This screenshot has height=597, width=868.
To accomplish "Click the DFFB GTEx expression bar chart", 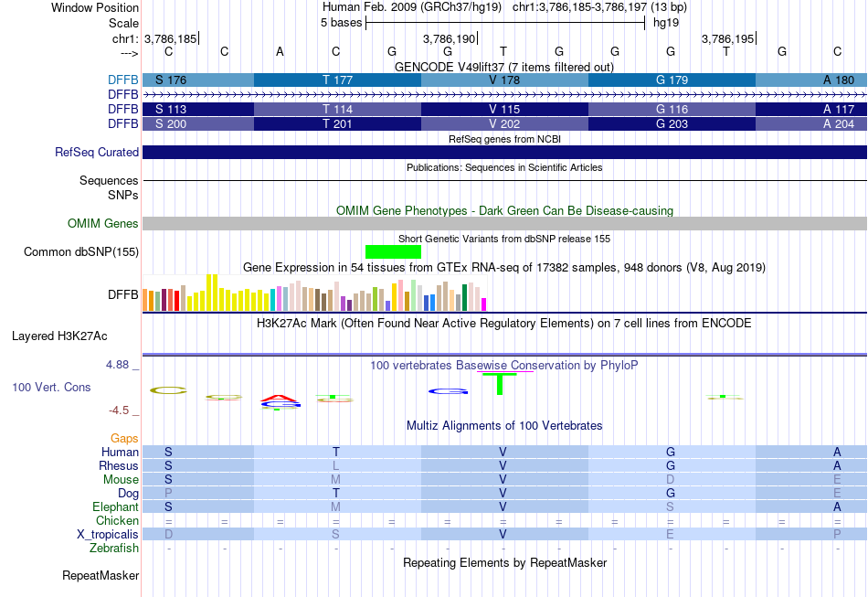I will click(314, 293).
